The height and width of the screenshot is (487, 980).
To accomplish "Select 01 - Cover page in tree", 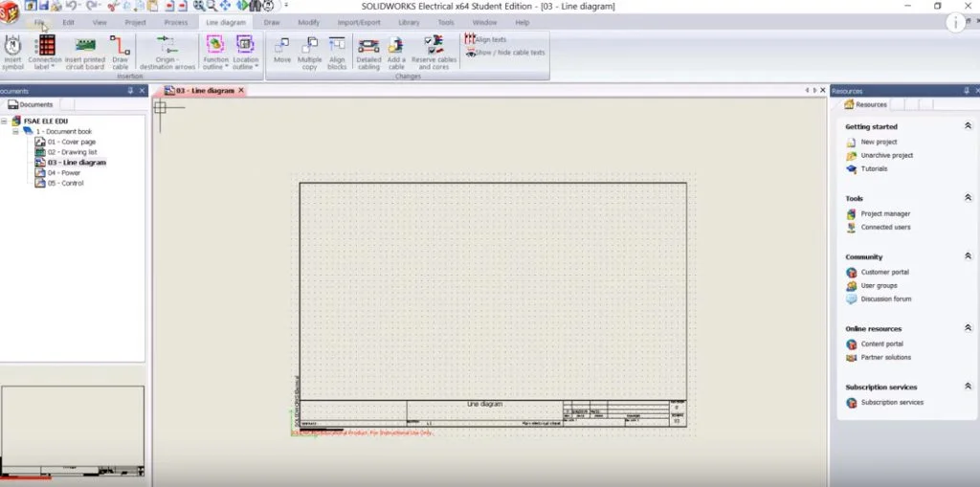I will click(65, 142).
